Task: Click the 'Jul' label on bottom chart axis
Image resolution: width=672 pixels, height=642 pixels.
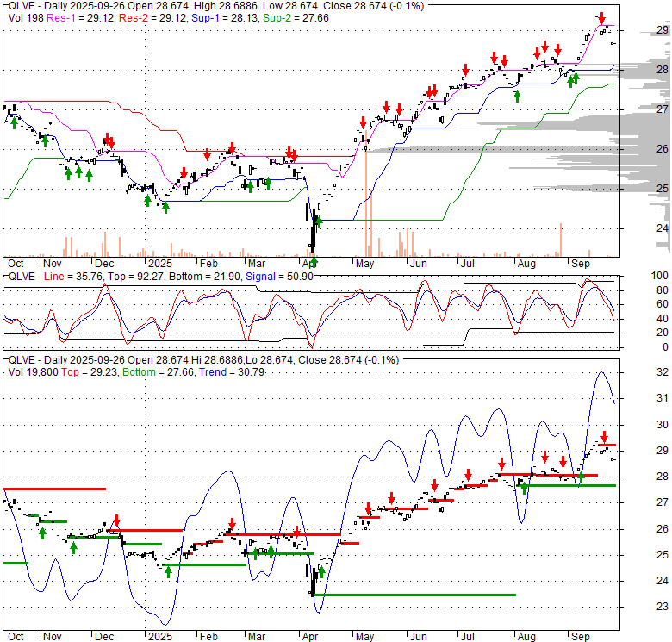Action: coord(468,637)
